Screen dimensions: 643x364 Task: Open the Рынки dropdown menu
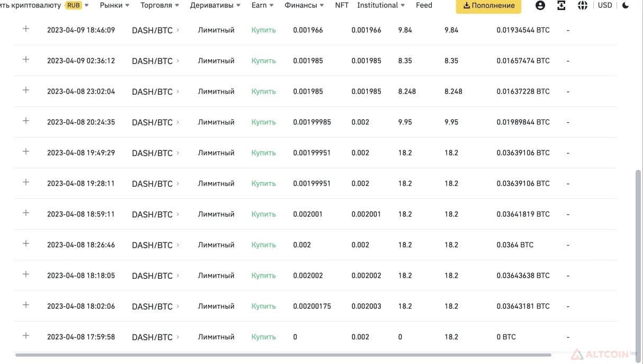coord(115,5)
